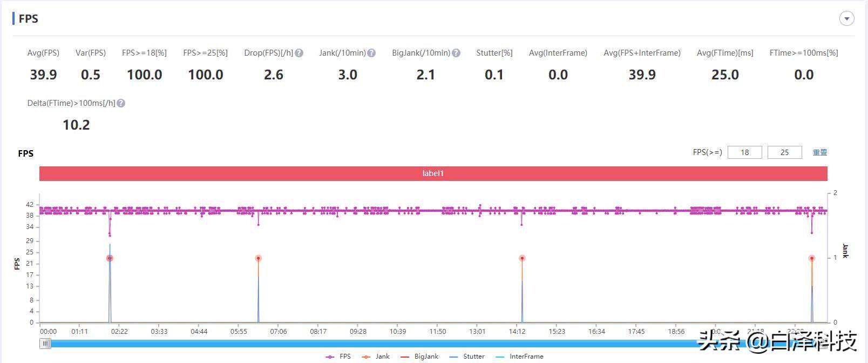
Task: Click the last jank marker at the chart's right end
Action: click(x=811, y=258)
